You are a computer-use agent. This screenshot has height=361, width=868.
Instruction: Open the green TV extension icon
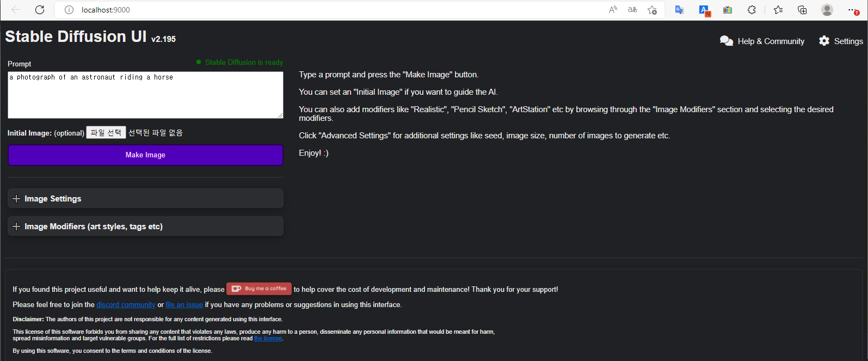(728, 10)
